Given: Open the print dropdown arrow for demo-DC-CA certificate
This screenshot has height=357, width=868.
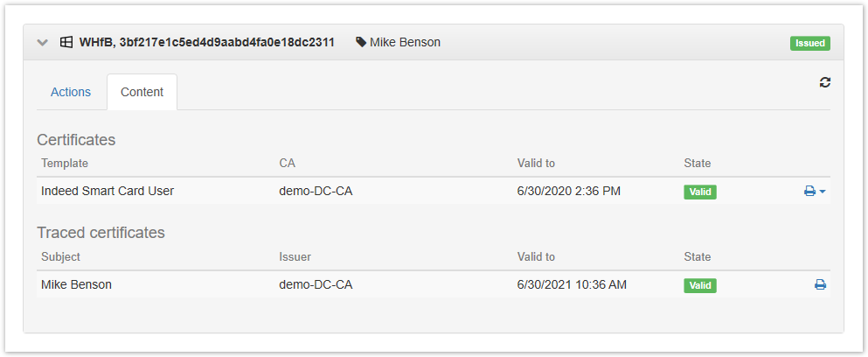Looking at the screenshot, I should (823, 192).
